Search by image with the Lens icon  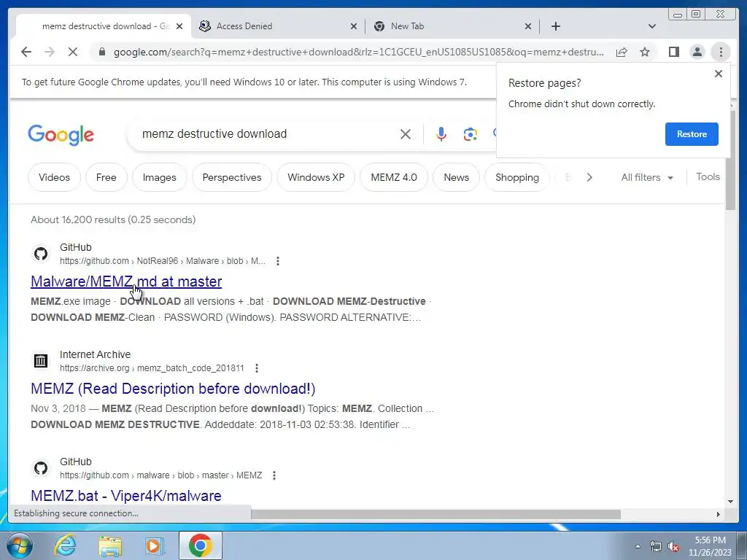click(x=471, y=134)
